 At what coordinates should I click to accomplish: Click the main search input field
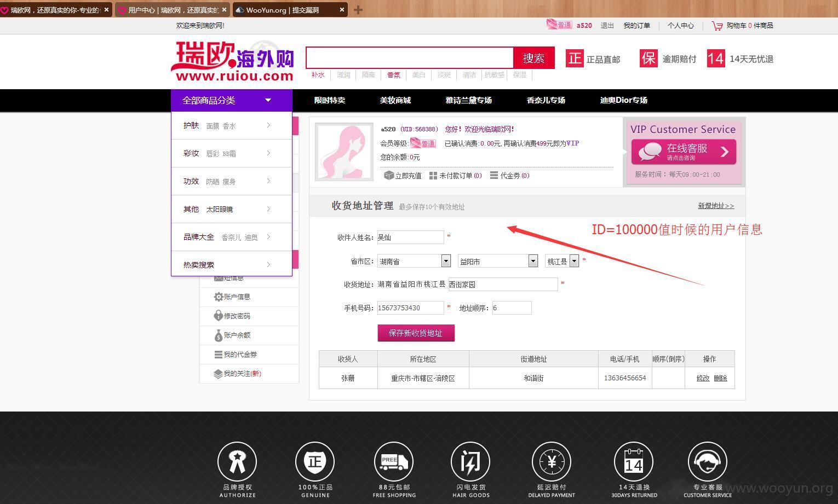(410, 58)
